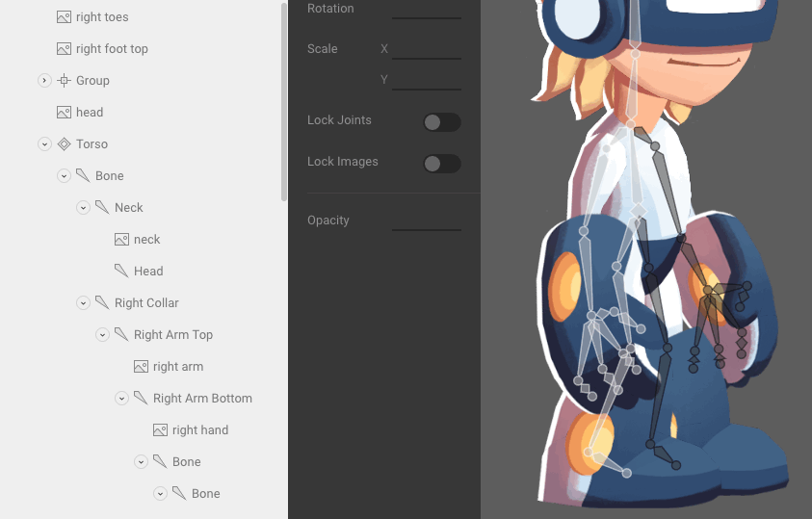Click the Rotation label
Screen dimensions: 812x519
coord(330,9)
